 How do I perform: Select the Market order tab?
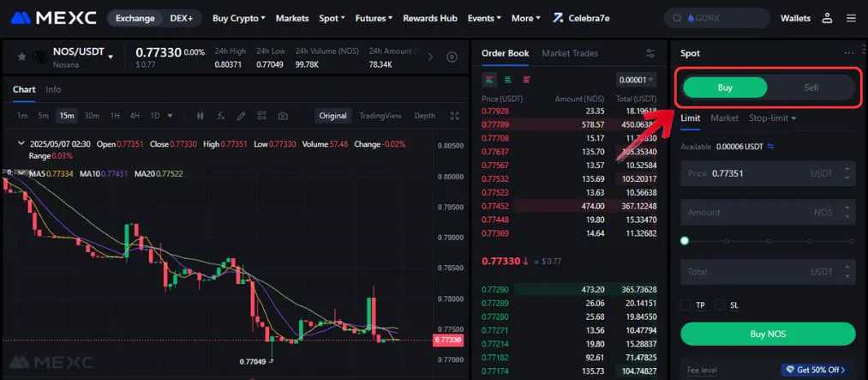725,118
